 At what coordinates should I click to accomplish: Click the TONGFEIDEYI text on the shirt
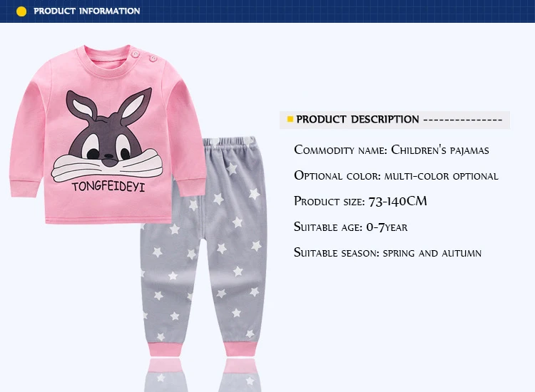coord(108,187)
